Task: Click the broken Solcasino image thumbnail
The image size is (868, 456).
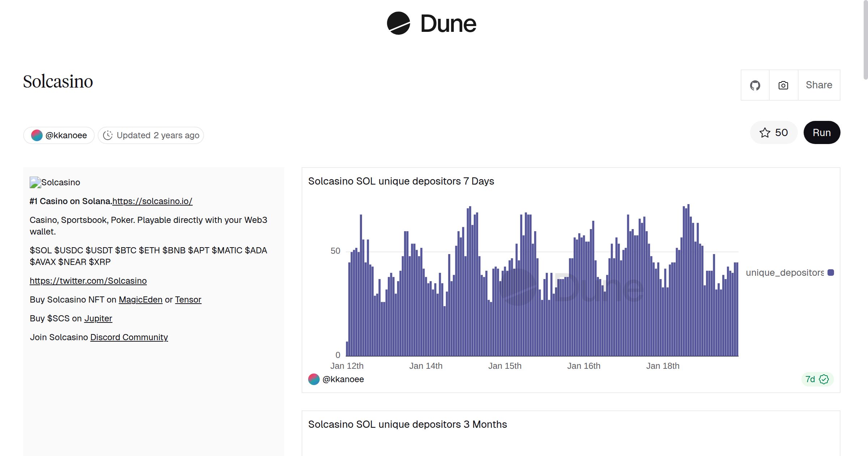Action: click(x=35, y=182)
